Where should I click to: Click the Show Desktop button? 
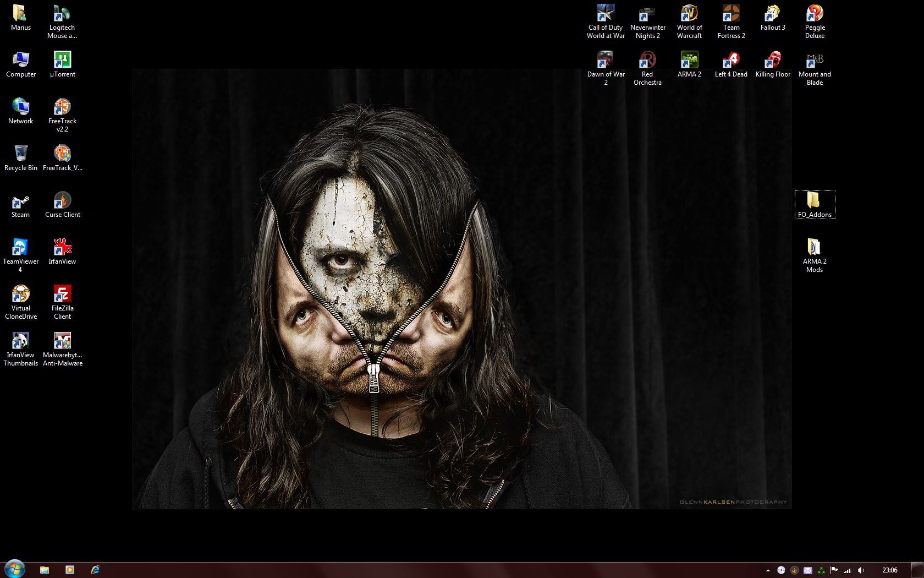[918, 570]
